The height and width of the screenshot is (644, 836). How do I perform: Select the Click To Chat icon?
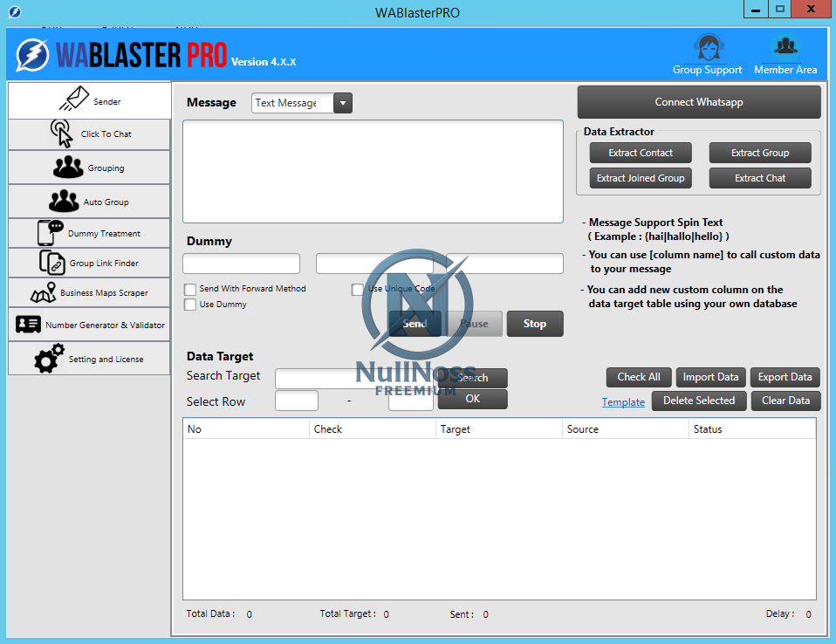point(62,134)
